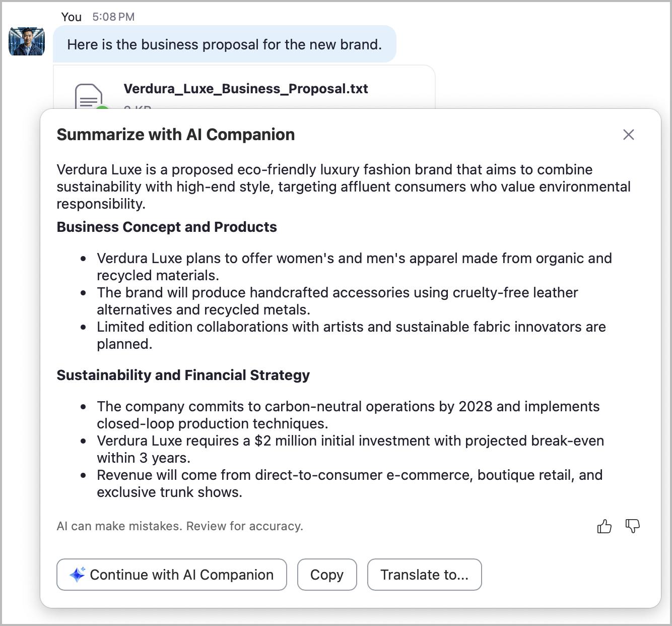Click the carbon-neutral operations by 2028 bullet
The height and width of the screenshot is (626, 672).
348,415
